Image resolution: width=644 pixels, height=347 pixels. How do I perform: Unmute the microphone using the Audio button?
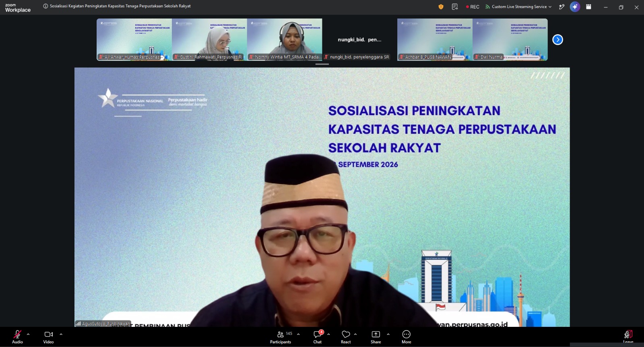(x=17, y=337)
